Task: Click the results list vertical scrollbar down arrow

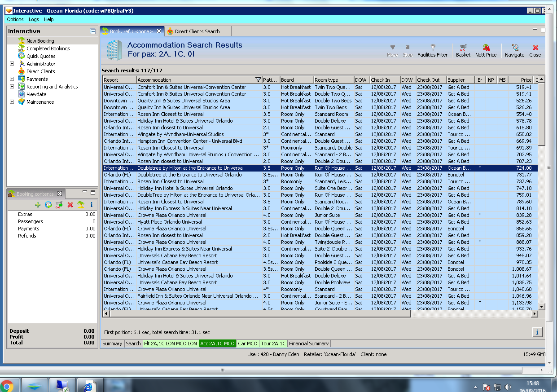Action: (x=541, y=306)
